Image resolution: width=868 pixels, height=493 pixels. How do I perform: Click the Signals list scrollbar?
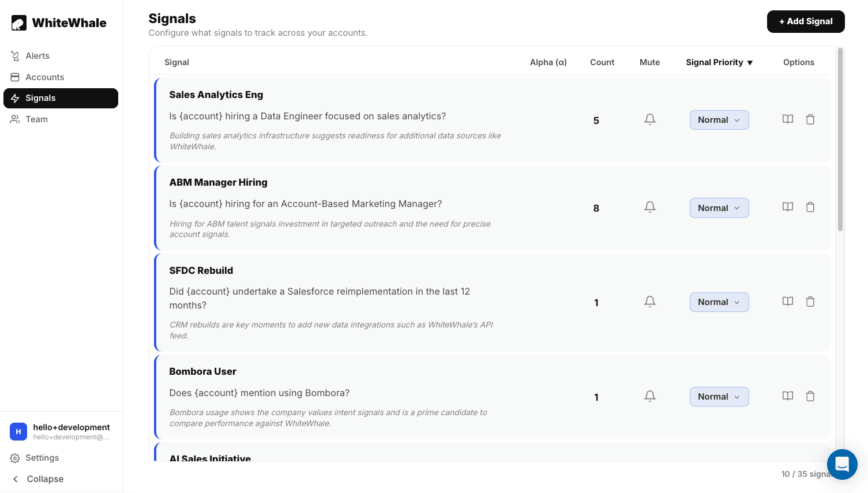840,140
